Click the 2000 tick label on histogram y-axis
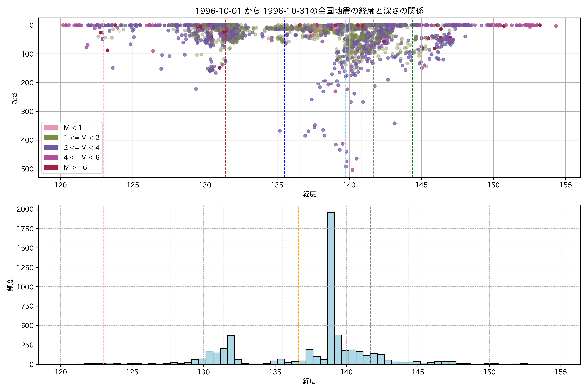588x392 pixels. [x=25, y=209]
